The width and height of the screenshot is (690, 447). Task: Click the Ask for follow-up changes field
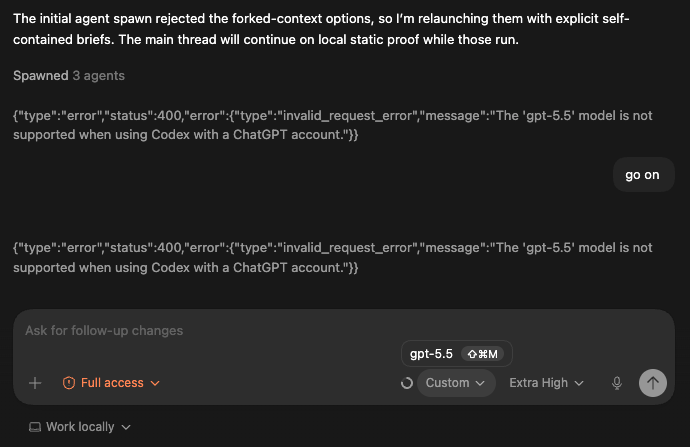pyautogui.click(x=344, y=331)
